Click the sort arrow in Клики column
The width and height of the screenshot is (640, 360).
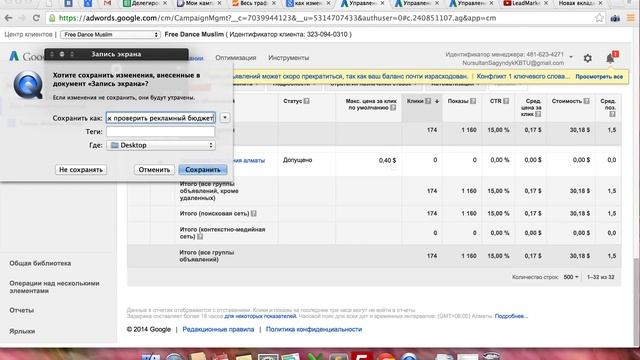pos(436,101)
